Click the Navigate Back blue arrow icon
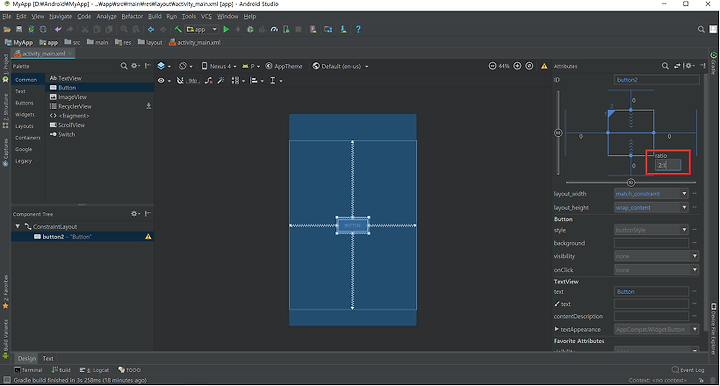The height and width of the screenshot is (386, 720). pyautogui.click(x=151, y=29)
